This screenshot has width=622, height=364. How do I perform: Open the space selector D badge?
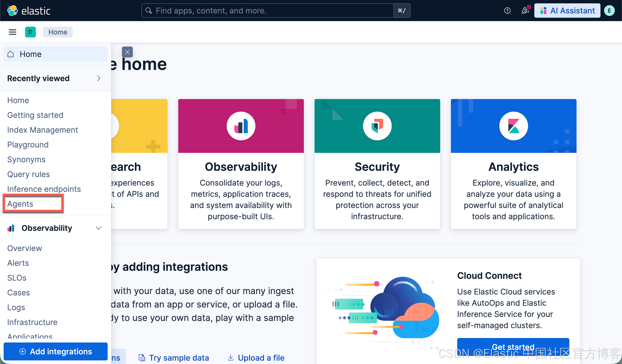pyautogui.click(x=30, y=32)
